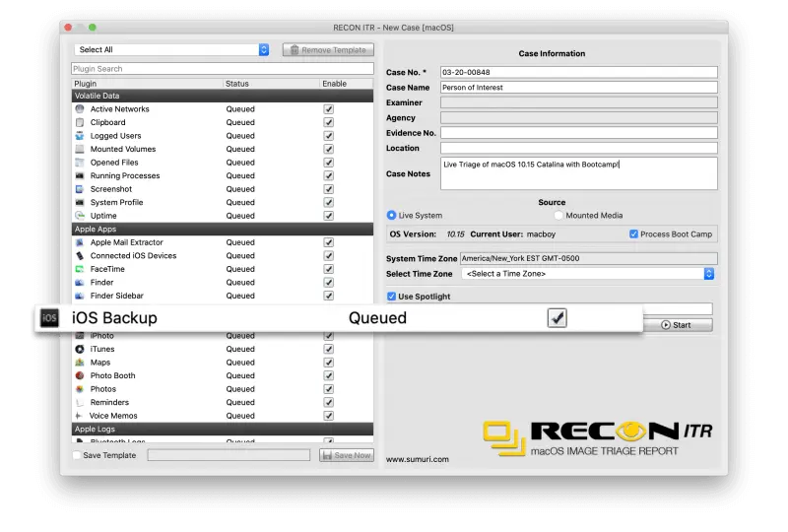Click the Start button

pyautogui.click(x=677, y=325)
